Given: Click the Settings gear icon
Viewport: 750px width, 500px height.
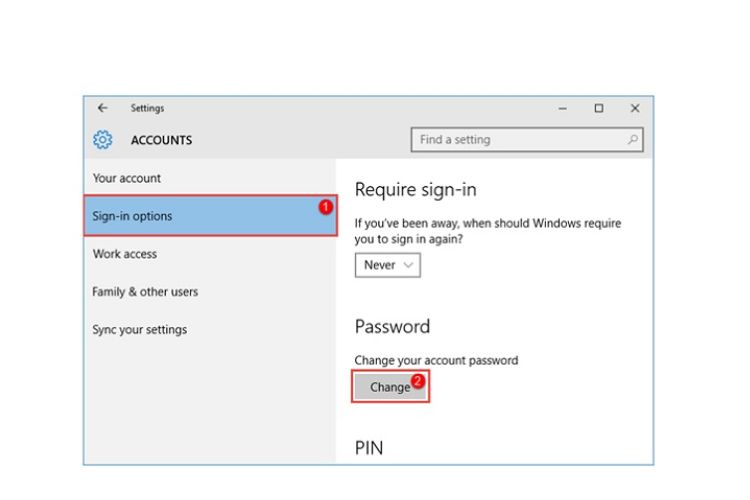Looking at the screenshot, I should tap(103, 140).
